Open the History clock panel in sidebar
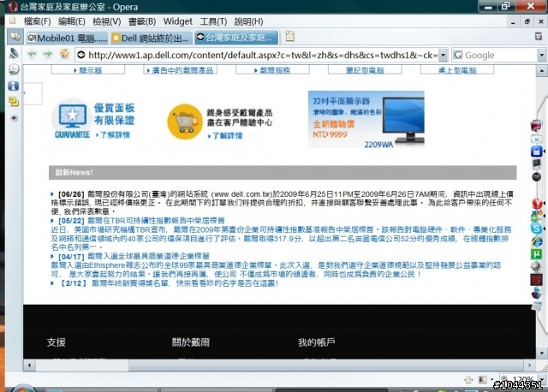Viewport: 548px width, 392px height. click(14, 69)
